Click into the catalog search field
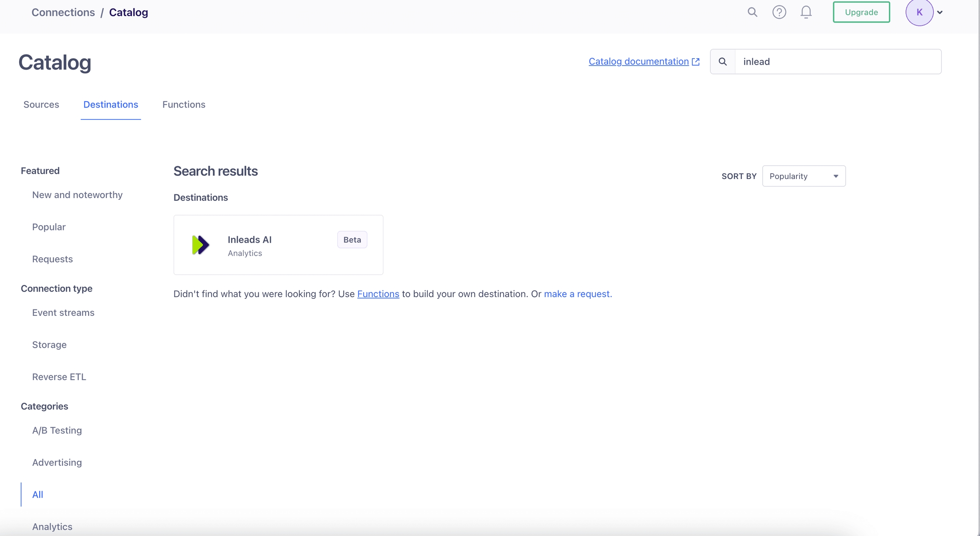980x536 pixels. 837,62
